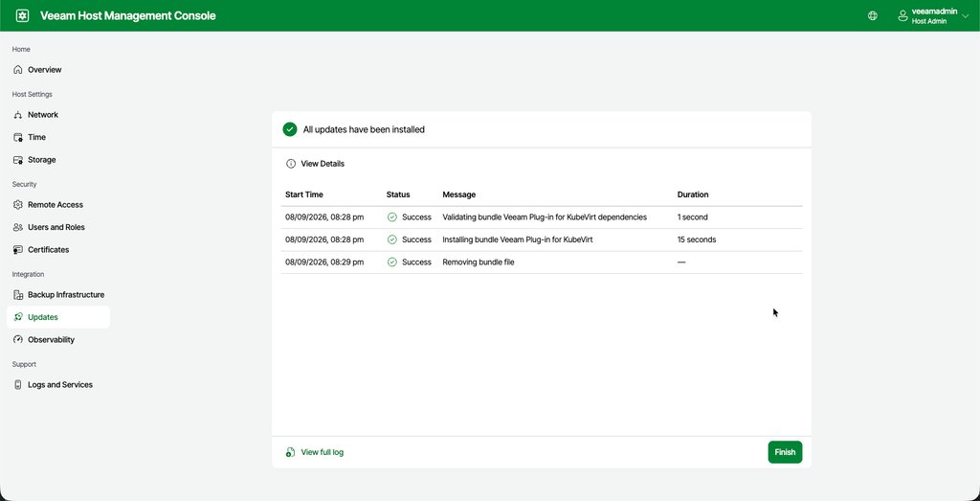Click the Status column header
The width and height of the screenshot is (980, 501).
[398, 194]
